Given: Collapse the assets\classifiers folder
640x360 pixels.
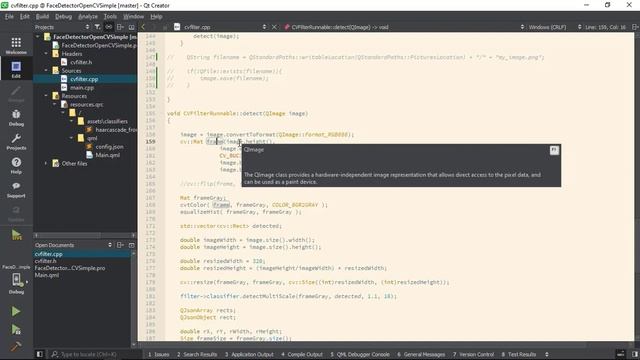Looking at the screenshot, I should pos(71,121).
